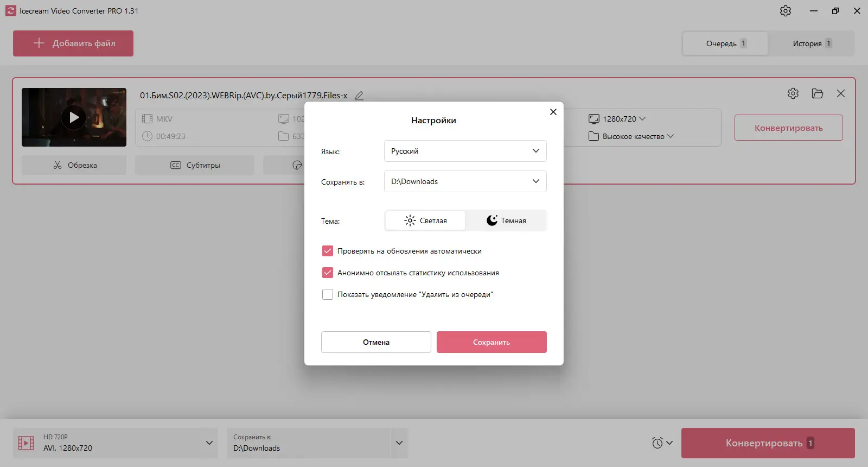The width and height of the screenshot is (868, 467).
Task: Click the Отмена button
Action: coord(376,342)
